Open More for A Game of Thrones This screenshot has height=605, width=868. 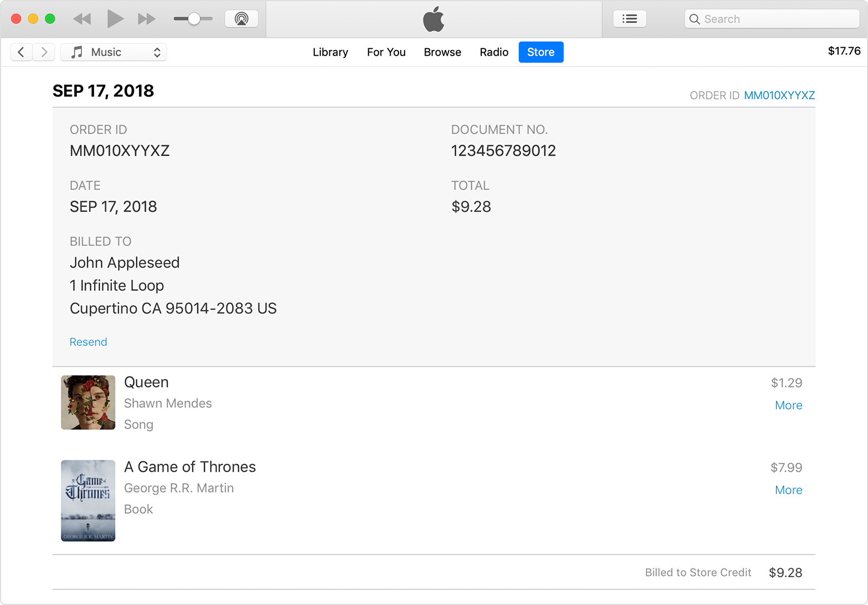(x=788, y=490)
